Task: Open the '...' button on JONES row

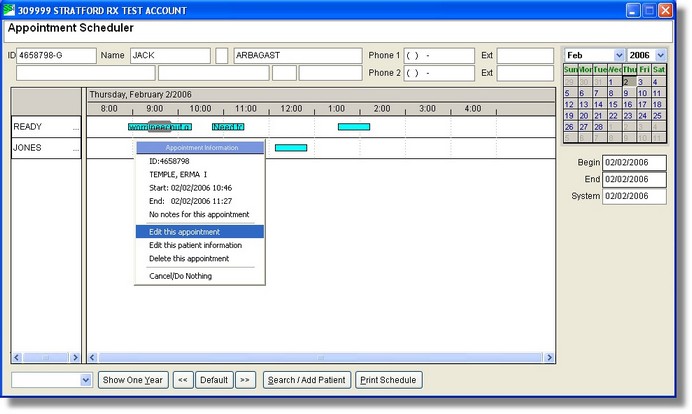Action: click(x=76, y=149)
